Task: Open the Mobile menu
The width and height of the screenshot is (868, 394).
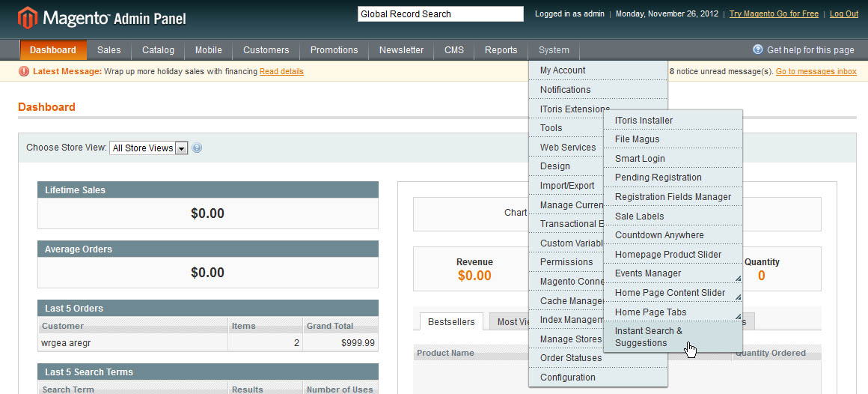Action: 209,50
